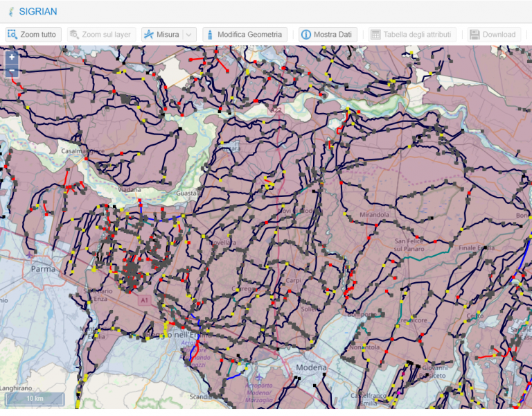532x416 pixels.
Task: Click the 10 km scale bar
Action: (x=35, y=399)
